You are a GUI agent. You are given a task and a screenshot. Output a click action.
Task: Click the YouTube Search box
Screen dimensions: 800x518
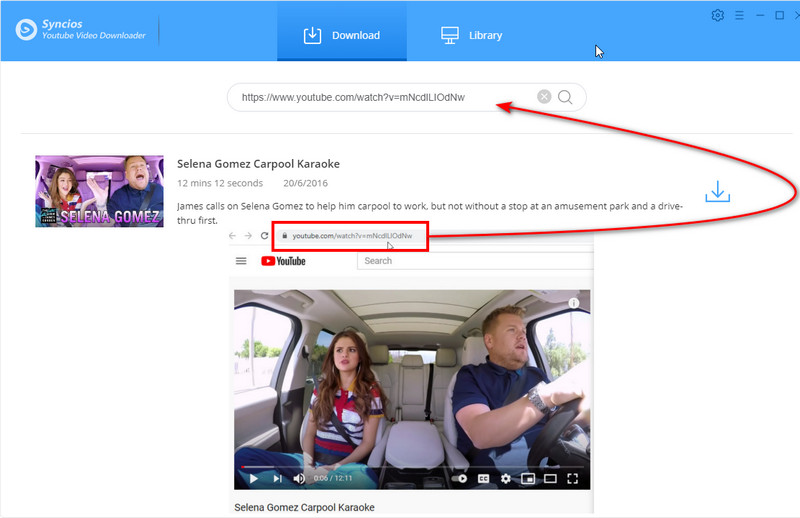475,261
